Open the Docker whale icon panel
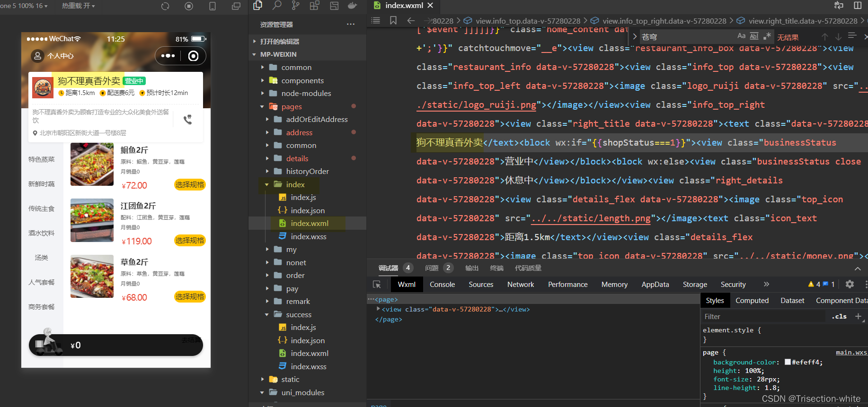This screenshot has width=868, height=407. [x=352, y=6]
